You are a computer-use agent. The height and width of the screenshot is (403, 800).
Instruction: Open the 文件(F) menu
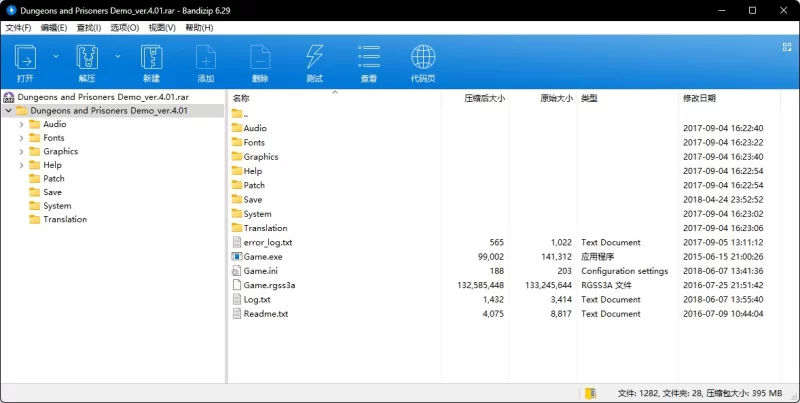(x=18, y=28)
